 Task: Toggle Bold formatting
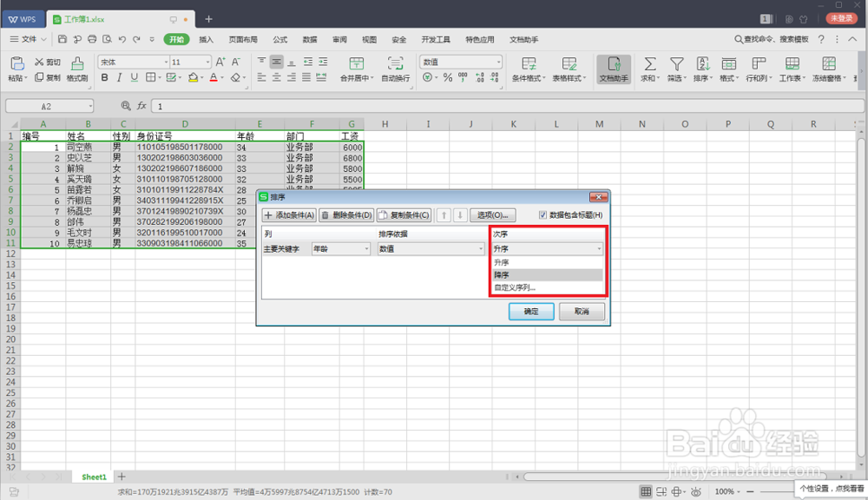click(x=105, y=77)
